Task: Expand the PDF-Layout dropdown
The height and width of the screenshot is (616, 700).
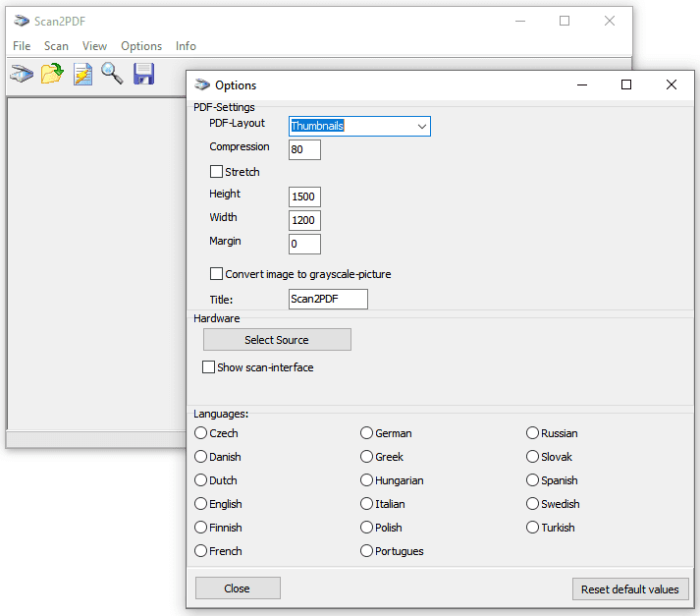Action: tap(422, 127)
